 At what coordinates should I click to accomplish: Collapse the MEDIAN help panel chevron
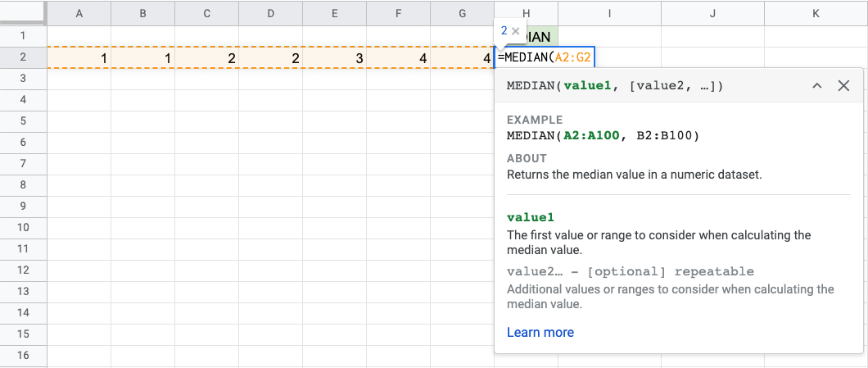[816, 86]
